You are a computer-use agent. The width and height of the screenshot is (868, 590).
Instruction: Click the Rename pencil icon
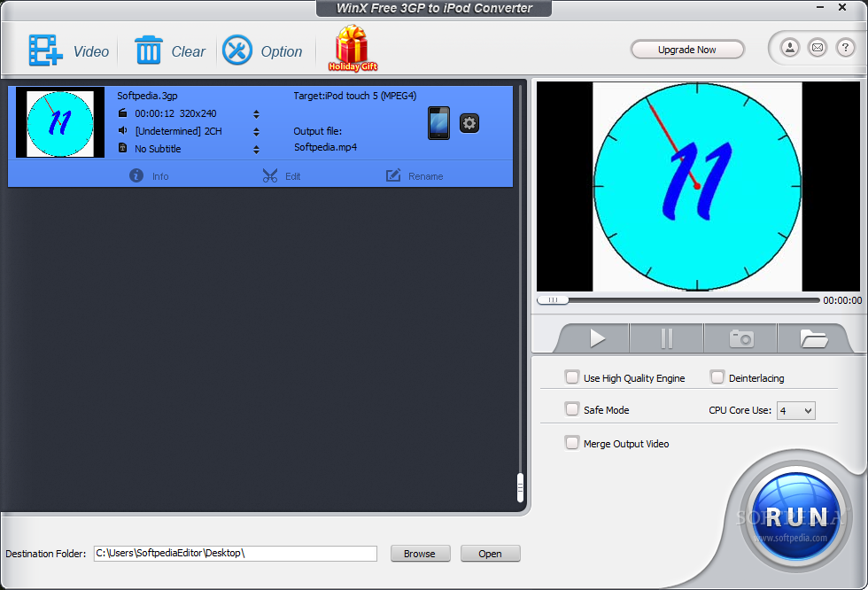tap(393, 175)
